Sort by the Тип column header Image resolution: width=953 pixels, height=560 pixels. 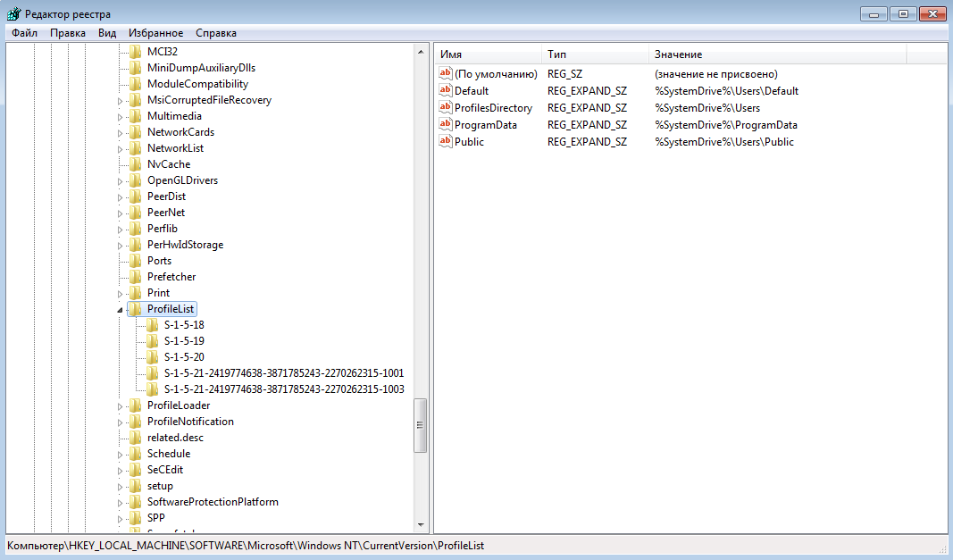click(x=595, y=54)
